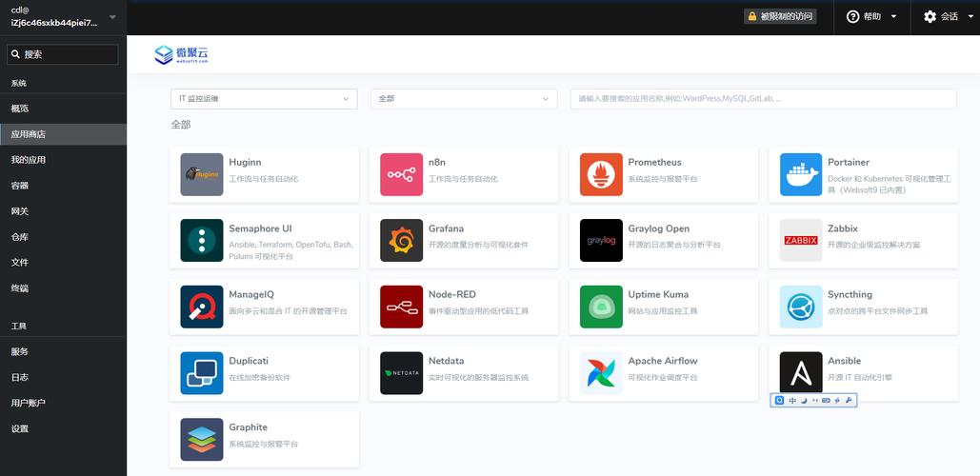Go to 我的应用 in sidebar
The width and height of the screenshot is (980, 476).
click(x=29, y=160)
